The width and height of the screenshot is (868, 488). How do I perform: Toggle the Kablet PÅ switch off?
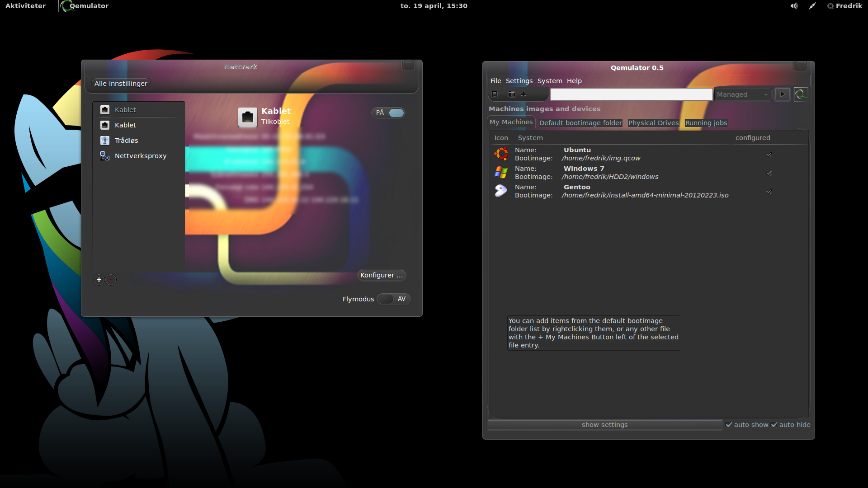click(388, 113)
